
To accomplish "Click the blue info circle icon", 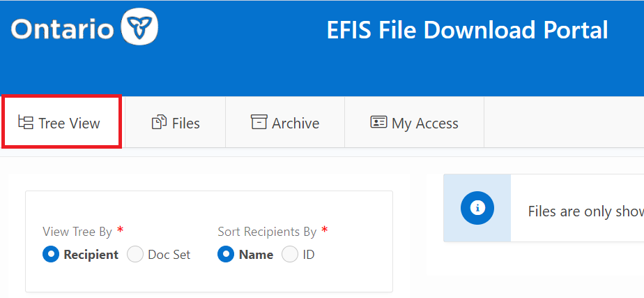I will pos(477,207).
